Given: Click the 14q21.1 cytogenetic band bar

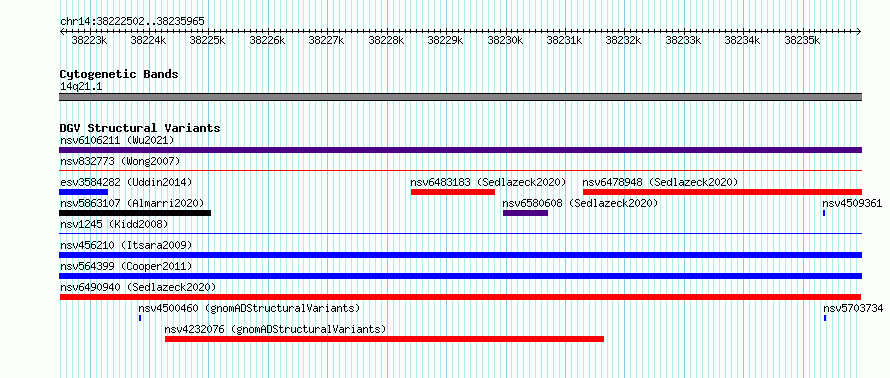Looking at the screenshot, I should tap(460, 97).
